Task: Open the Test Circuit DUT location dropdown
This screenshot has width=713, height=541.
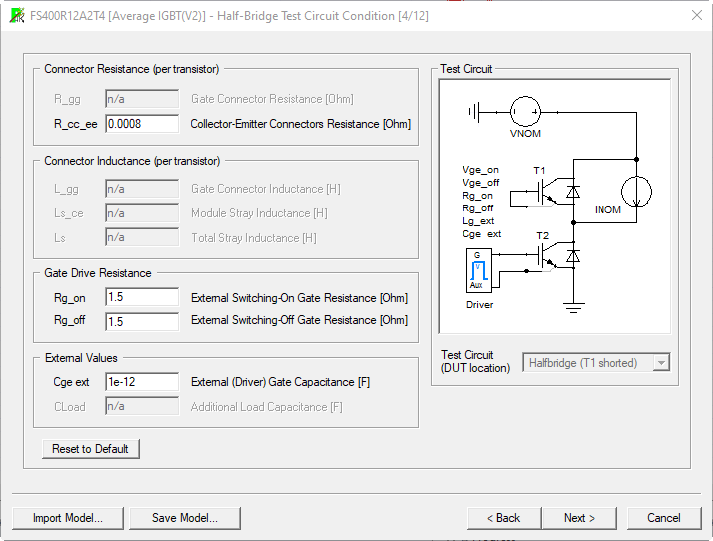Action: pyautogui.click(x=596, y=363)
